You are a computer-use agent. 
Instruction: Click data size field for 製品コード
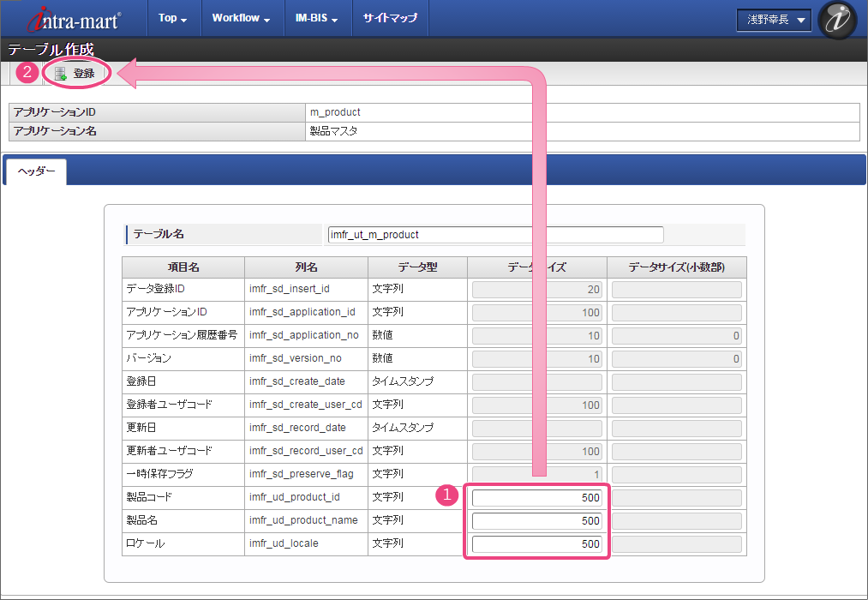[x=536, y=498]
